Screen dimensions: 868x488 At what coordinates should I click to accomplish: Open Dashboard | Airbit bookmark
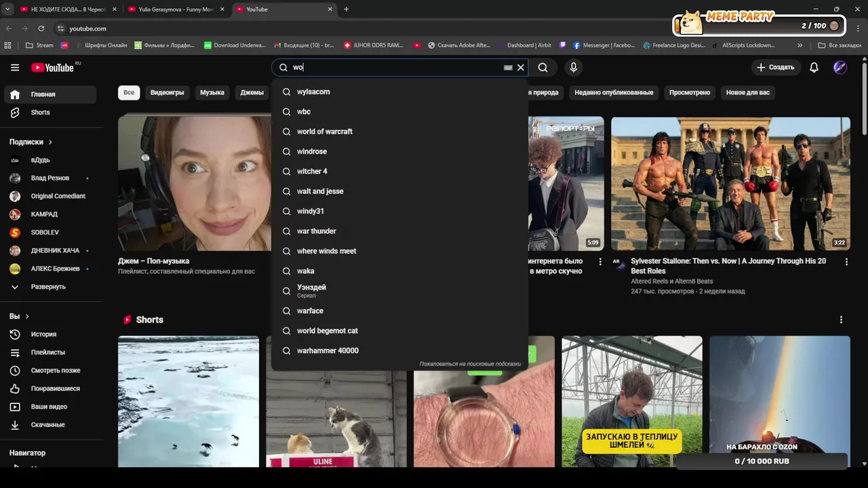[x=524, y=45]
